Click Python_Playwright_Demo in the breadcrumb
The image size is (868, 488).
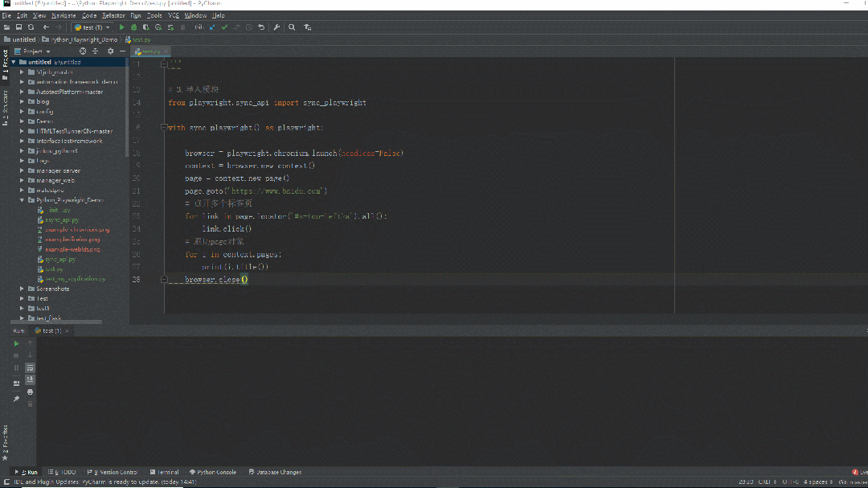[80, 39]
